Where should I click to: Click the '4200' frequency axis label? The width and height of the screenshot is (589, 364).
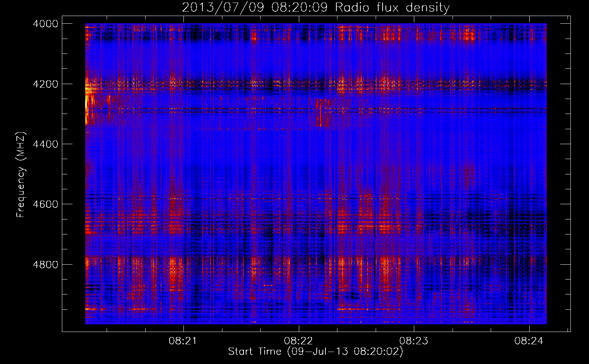coord(46,84)
